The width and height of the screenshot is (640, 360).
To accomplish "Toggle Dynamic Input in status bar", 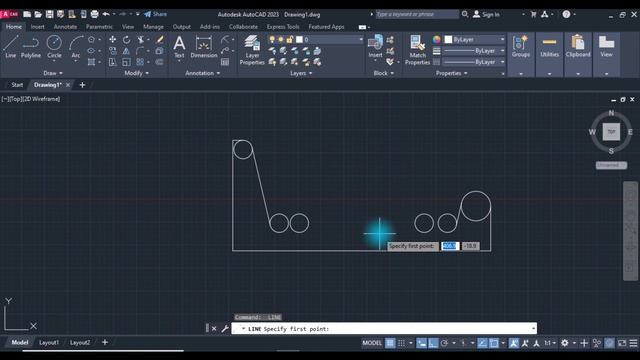I will point(422,343).
